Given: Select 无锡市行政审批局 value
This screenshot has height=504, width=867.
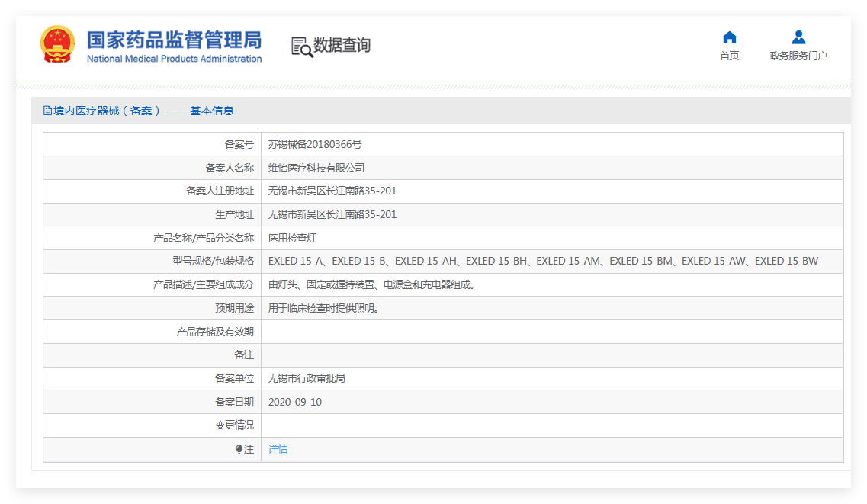Looking at the screenshot, I should pyautogui.click(x=307, y=378).
